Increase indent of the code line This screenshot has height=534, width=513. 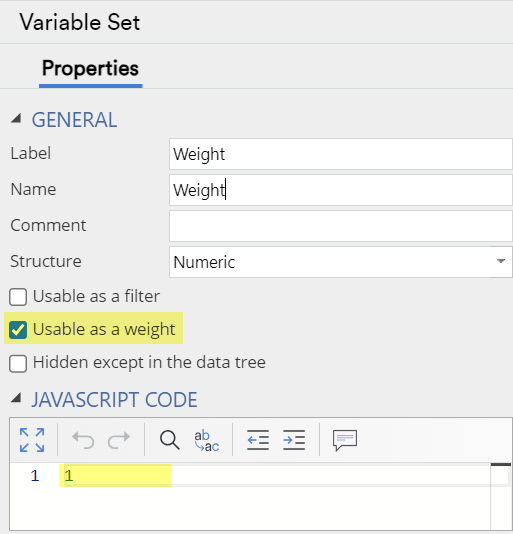click(x=294, y=440)
